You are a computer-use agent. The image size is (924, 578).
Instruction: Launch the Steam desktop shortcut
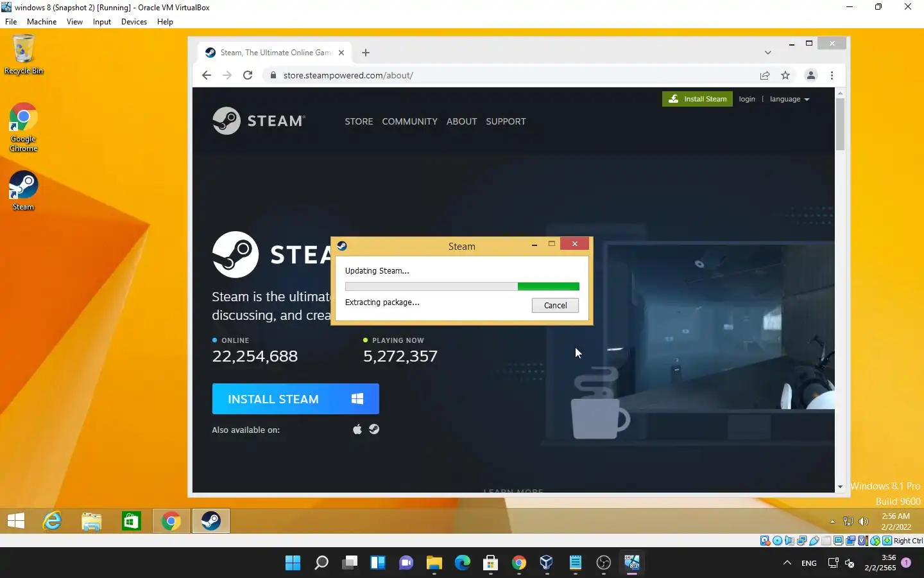[23, 191]
